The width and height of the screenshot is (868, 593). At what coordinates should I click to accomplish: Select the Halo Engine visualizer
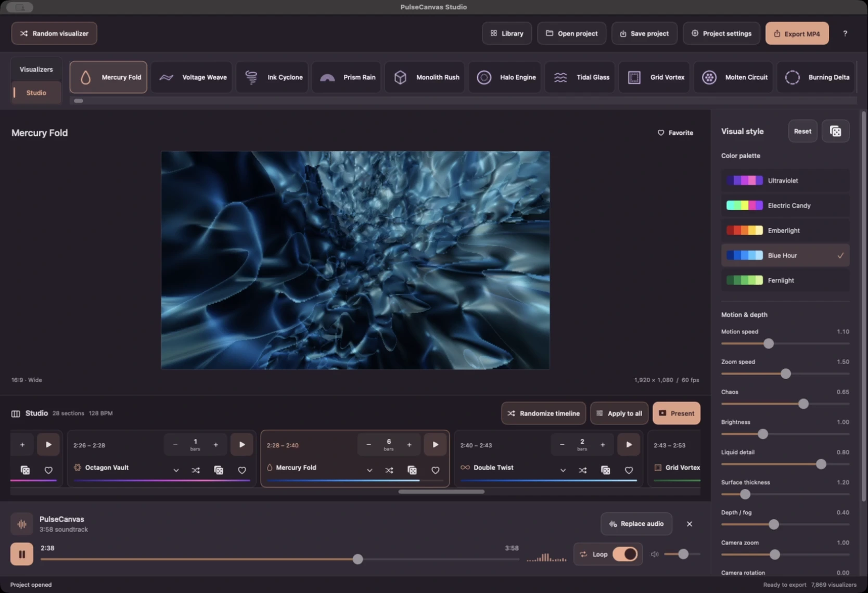pyautogui.click(x=505, y=77)
